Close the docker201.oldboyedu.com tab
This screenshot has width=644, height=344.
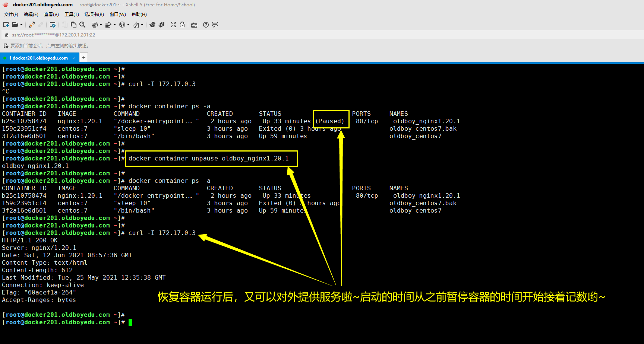click(74, 58)
